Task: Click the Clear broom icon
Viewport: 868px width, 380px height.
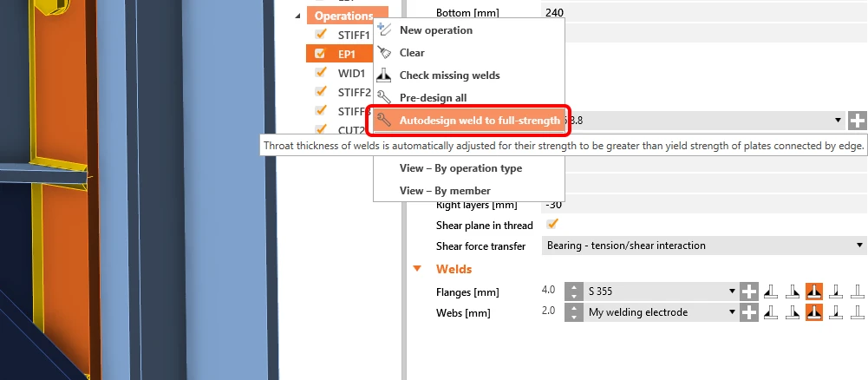Action: pyautogui.click(x=384, y=53)
